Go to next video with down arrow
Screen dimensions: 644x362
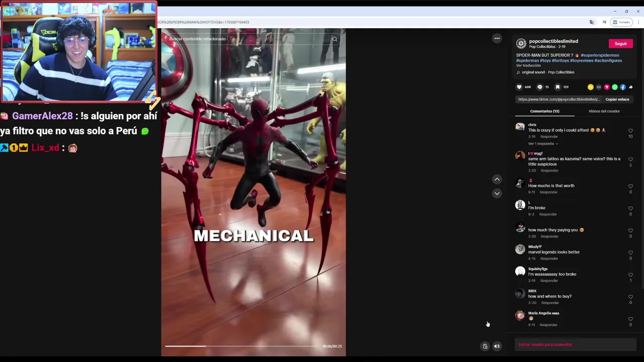click(497, 193)
